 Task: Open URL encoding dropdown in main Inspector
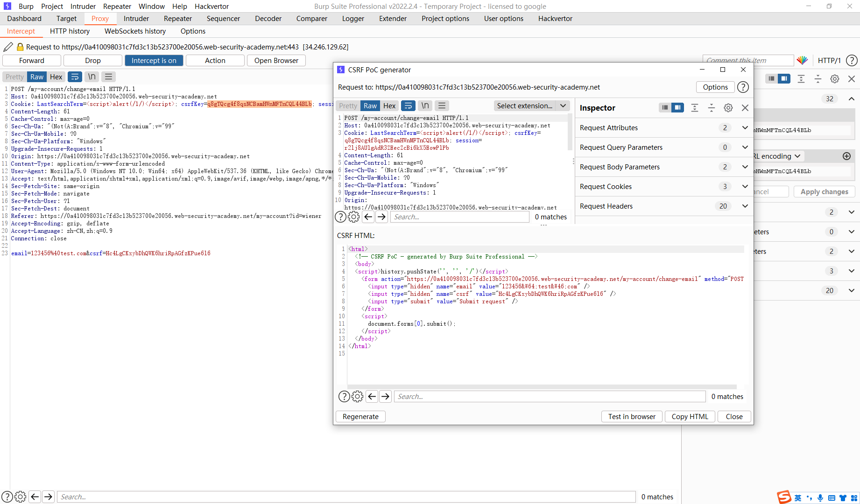778,156
